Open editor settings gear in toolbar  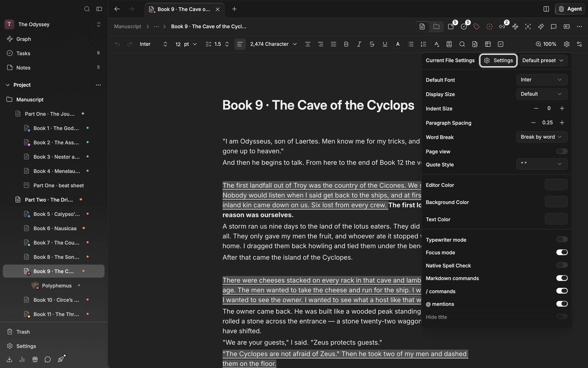567,44
